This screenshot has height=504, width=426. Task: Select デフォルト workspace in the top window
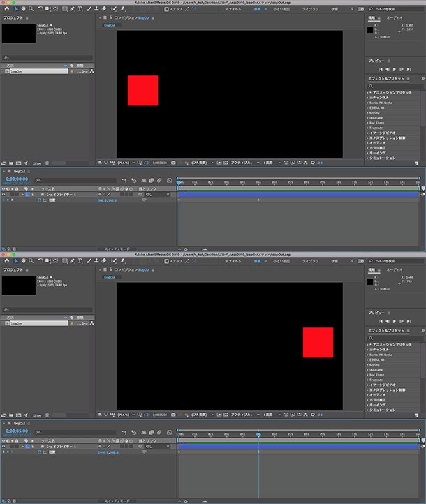point(233,9)
